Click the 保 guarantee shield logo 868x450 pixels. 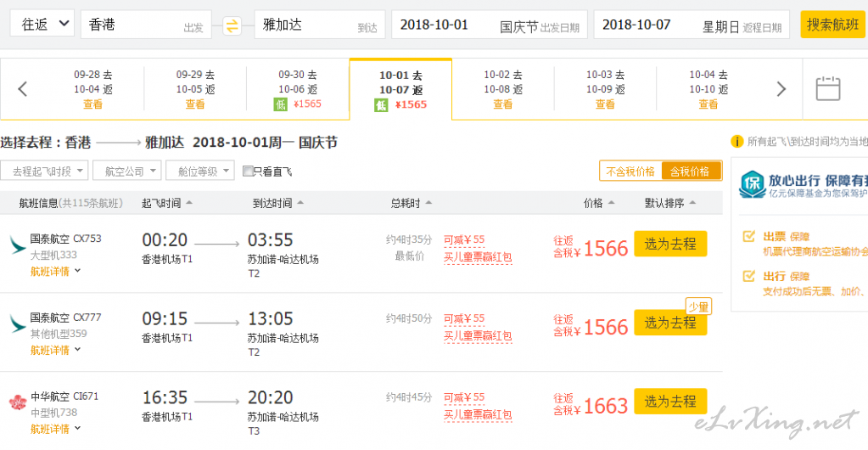(753, 184)
